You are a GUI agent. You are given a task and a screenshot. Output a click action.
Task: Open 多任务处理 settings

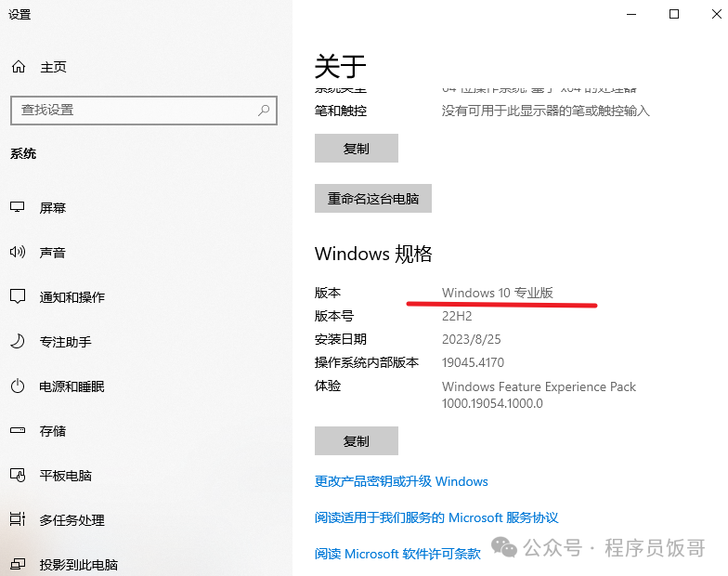[x=72, y=520]
